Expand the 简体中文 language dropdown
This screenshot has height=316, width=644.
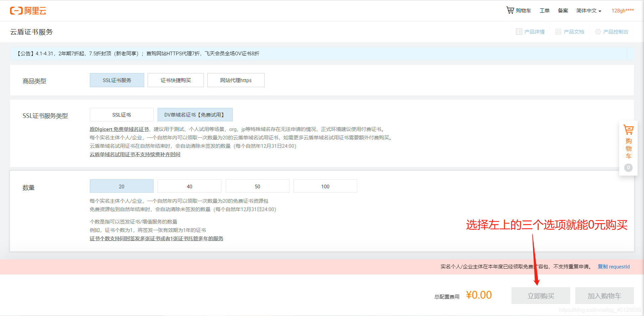589,11
